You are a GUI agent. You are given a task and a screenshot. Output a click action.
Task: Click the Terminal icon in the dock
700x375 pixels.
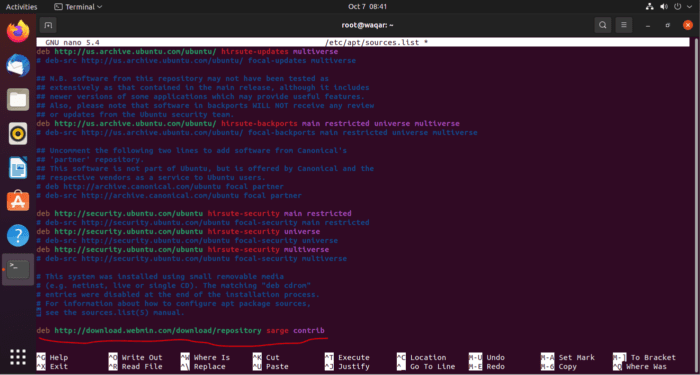[18, 270]
